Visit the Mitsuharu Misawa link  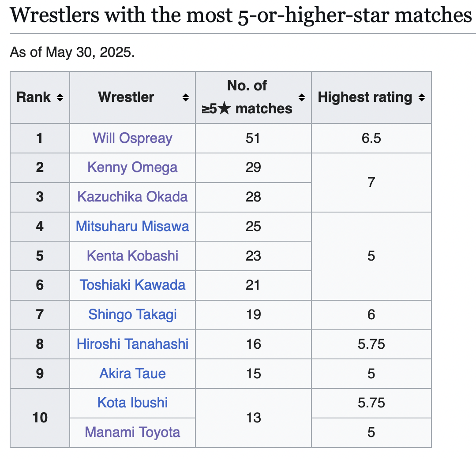[x=132, y=226]
